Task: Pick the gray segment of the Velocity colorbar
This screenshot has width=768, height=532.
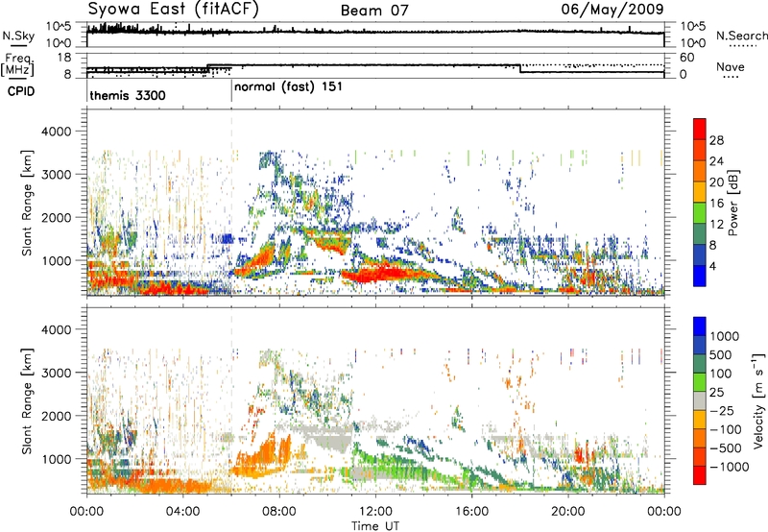Action: pos(700,400)
